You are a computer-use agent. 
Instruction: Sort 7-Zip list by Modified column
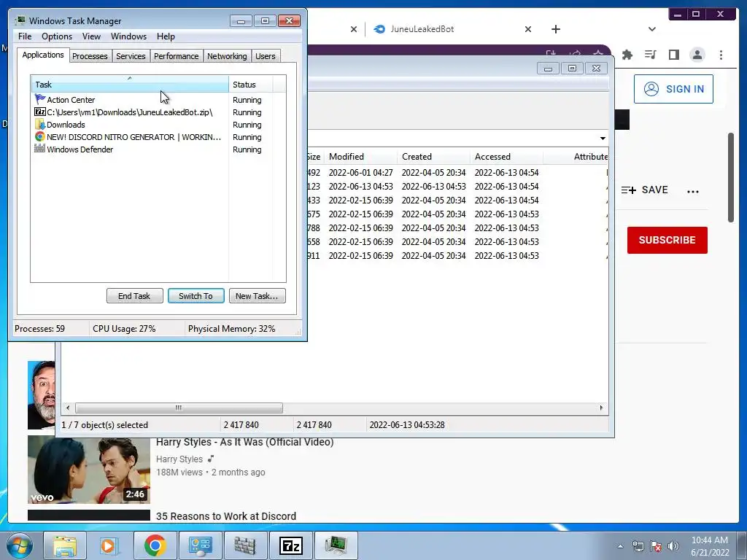[x=361, y=157]
